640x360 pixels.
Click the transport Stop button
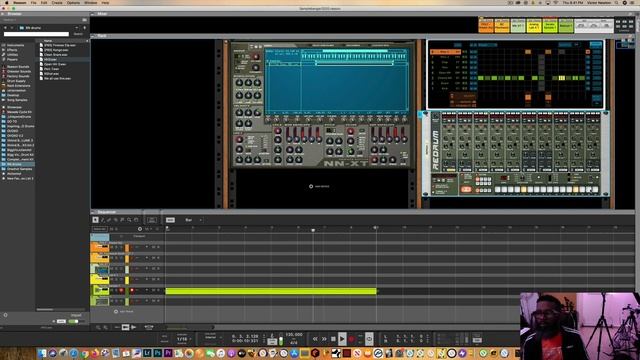point(333,339)
